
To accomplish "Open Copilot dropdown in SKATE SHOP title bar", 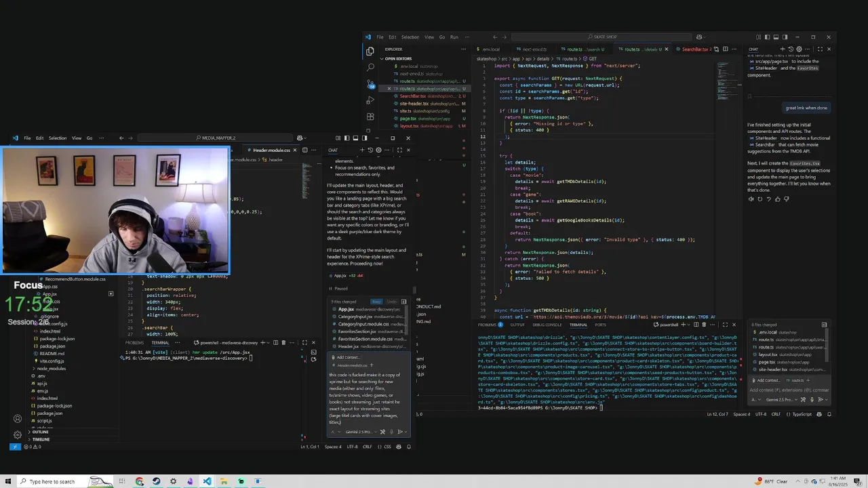I will pos(705,37).
